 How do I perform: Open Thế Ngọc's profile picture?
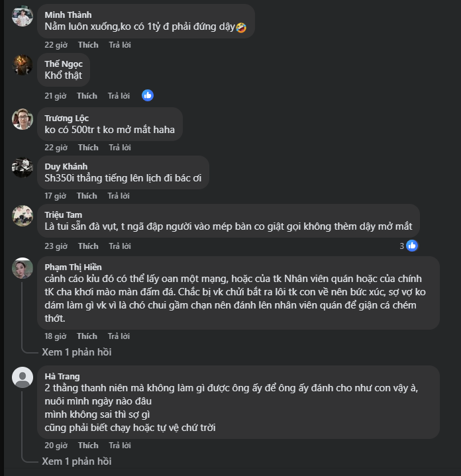point(23,65)
